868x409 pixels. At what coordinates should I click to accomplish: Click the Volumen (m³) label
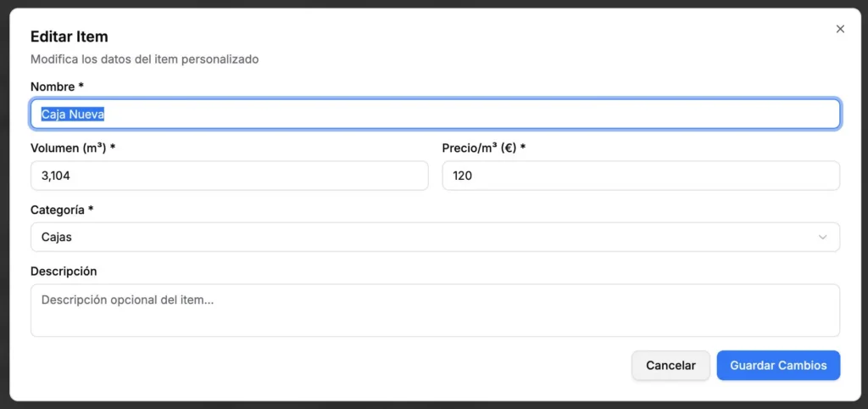(x=72, y=148)
